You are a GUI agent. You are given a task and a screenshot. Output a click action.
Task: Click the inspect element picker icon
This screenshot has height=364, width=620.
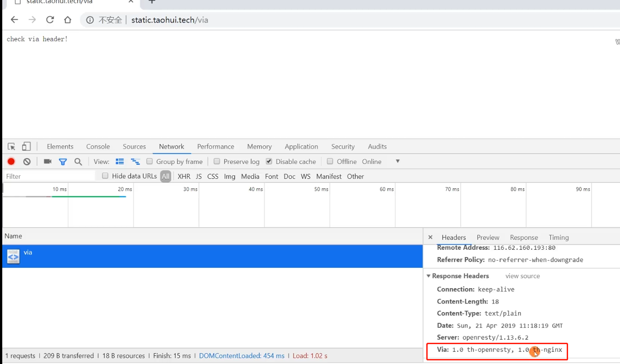(x=12, y=146)
